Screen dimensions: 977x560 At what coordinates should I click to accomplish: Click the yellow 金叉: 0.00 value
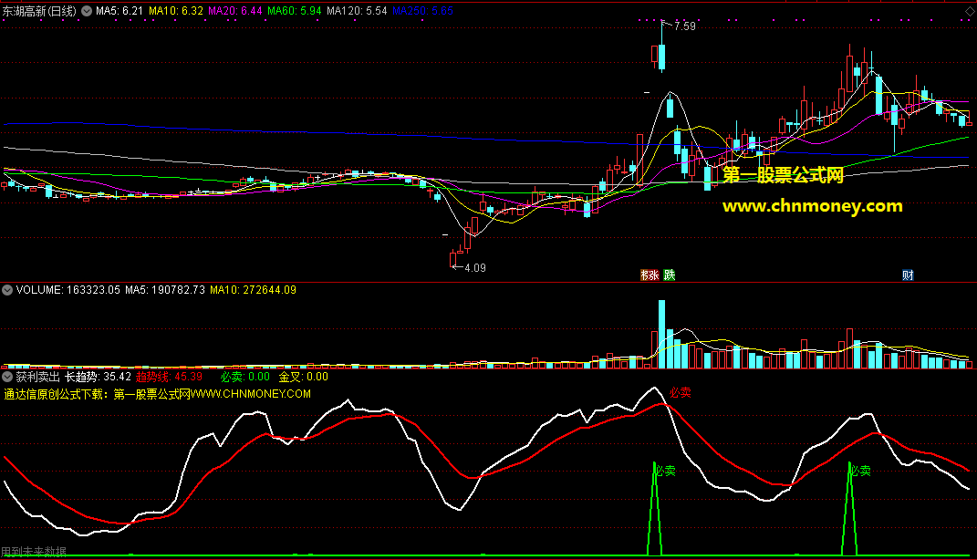pos(304,377)
